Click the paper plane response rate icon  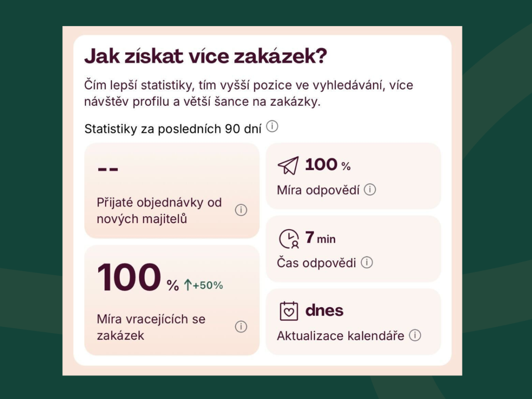pos(288,165)
